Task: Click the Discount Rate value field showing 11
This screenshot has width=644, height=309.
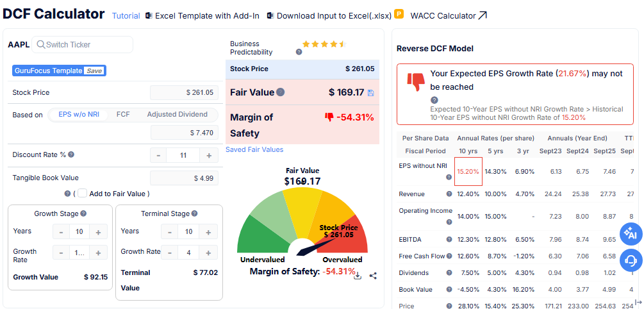Action: coord(183,155)
